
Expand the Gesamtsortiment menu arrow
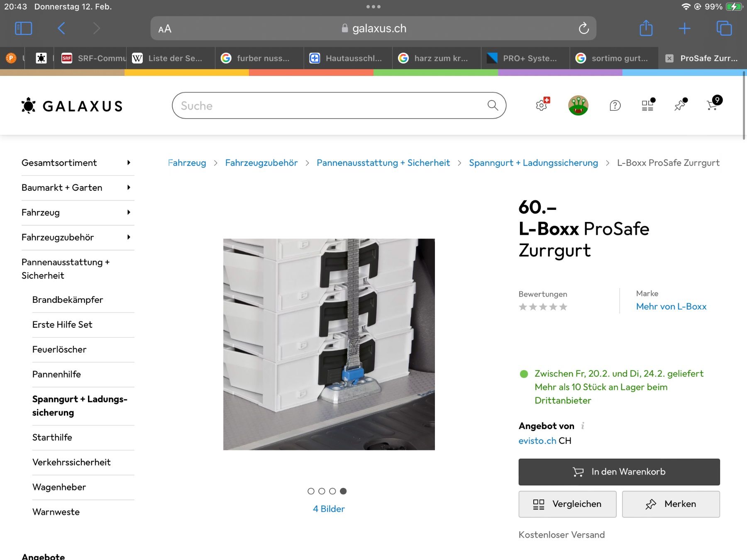pyautogui.click(x=129, y=163)
